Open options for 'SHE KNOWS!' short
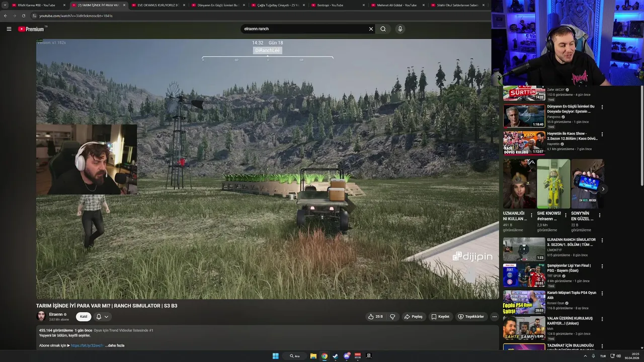The image size is (644, 362). coord(566,216)
